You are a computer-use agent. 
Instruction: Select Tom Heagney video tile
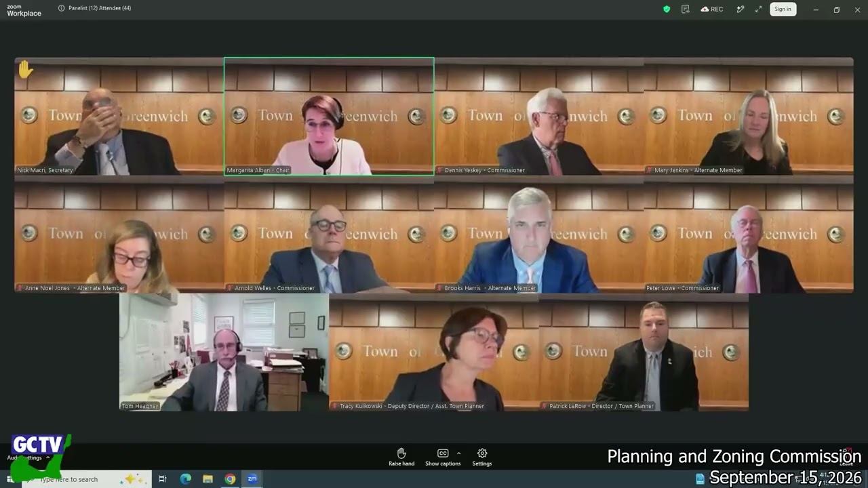pos(224,352)
